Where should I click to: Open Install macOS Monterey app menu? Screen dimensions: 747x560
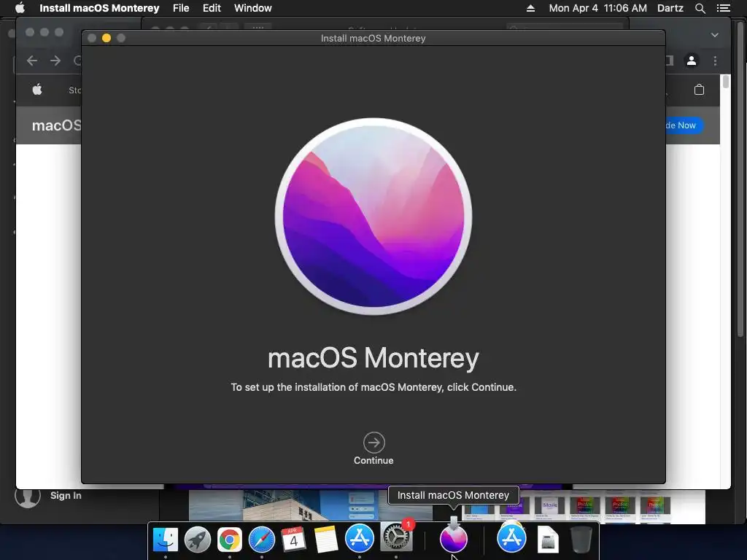tap(99, 8)
